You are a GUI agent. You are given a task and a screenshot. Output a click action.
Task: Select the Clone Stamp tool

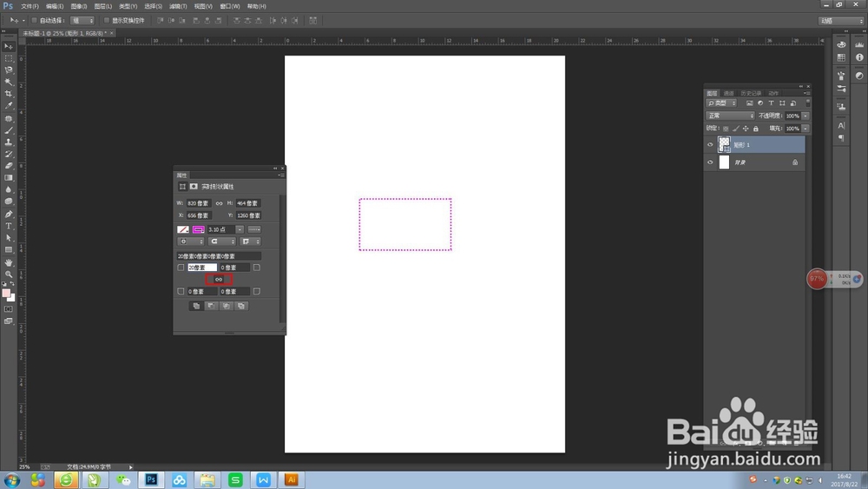pos(9,142)
